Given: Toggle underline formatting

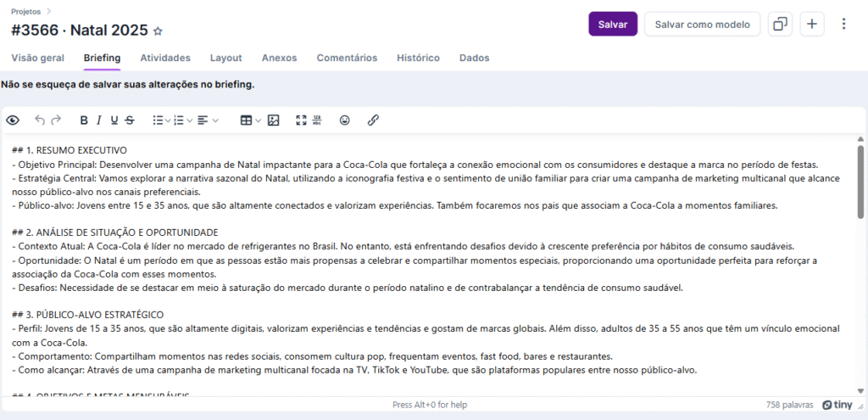Looking at the screenshot, I should 114,120.
